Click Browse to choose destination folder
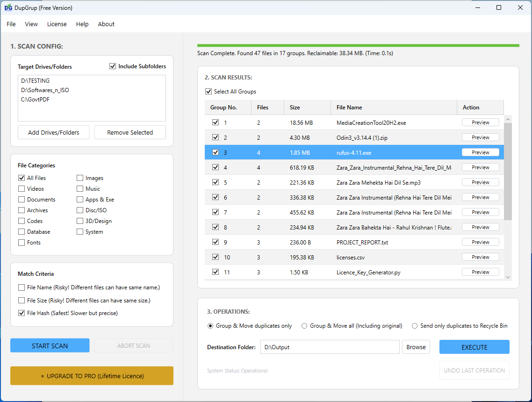Viewport: 532px width, 402px height. point(416,347)
